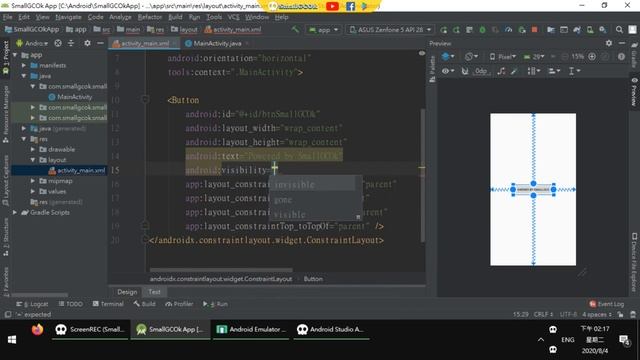Screen dimensions: 640x360
Task: Open the Align dropdown in Preview toolbar
Action: click(x=554, y=71)
